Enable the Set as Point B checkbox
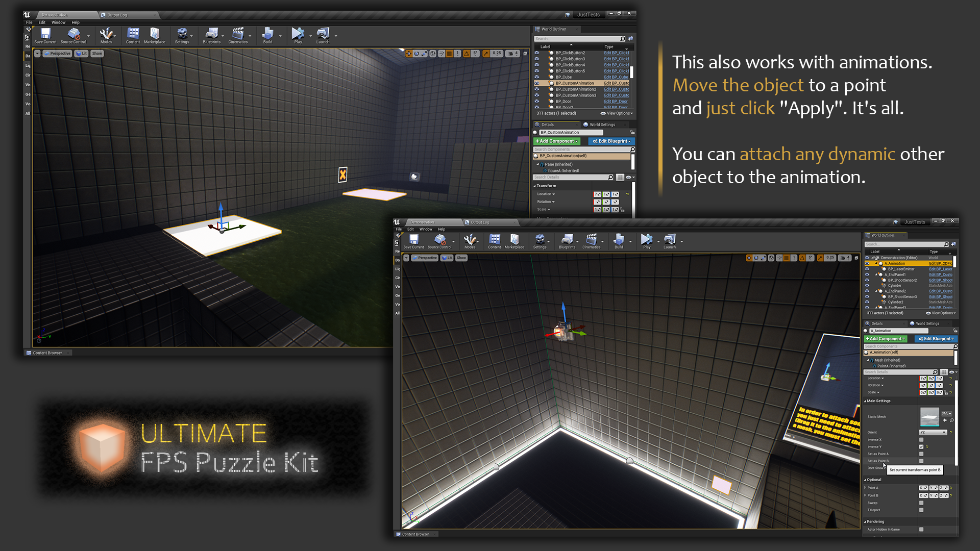This screenshot has height=551, width=980. [921, 461]
